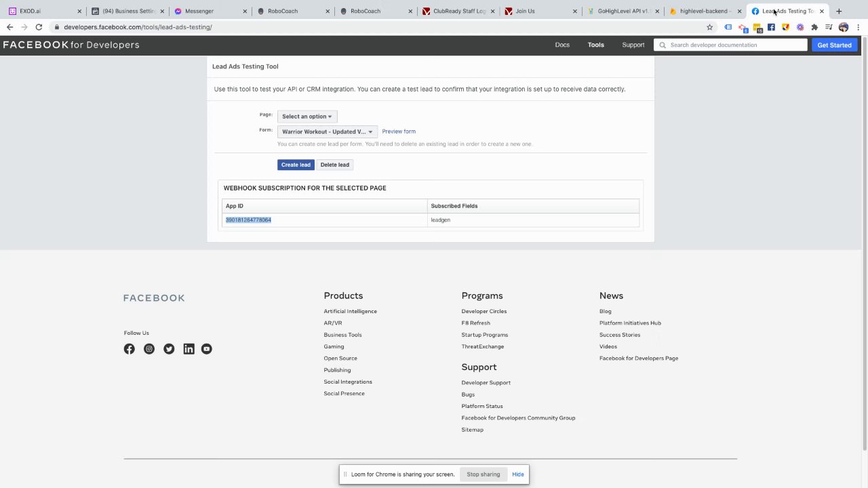This screenshot has height=488, width=868.
Task: Open a new browser tab with plus
Action: [839, 11]
